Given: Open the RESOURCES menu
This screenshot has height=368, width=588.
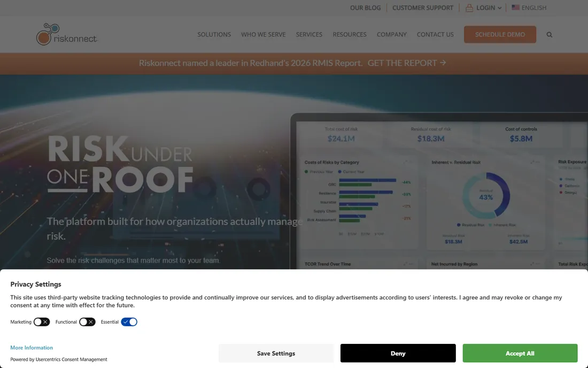Looking at the screenshot, I should coord(350,35).
